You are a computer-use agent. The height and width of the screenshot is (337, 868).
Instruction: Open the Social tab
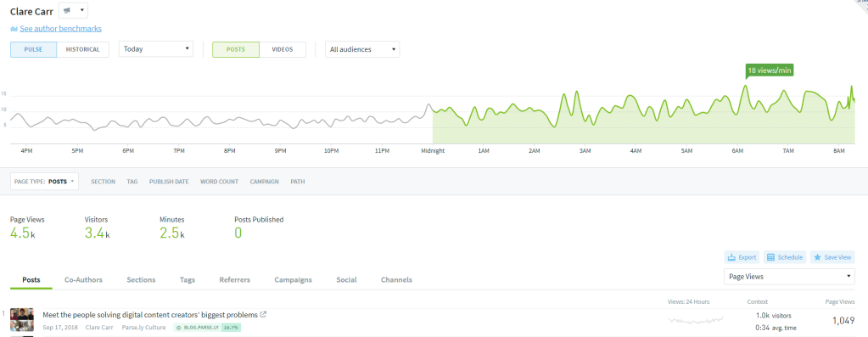tap(346, 280)
